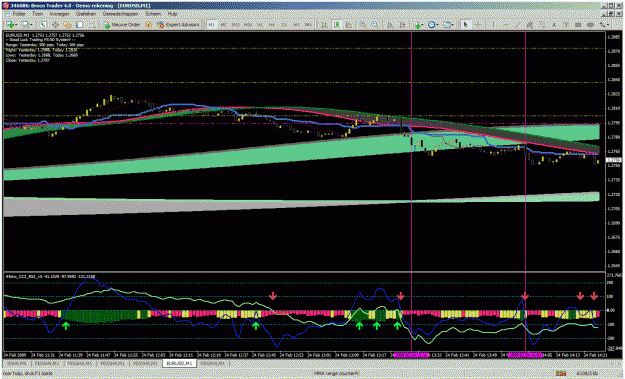Image resolution: width=625 pixels, height=379 pixels.
Task: Open the Toon menu
Action: (38, 14)
